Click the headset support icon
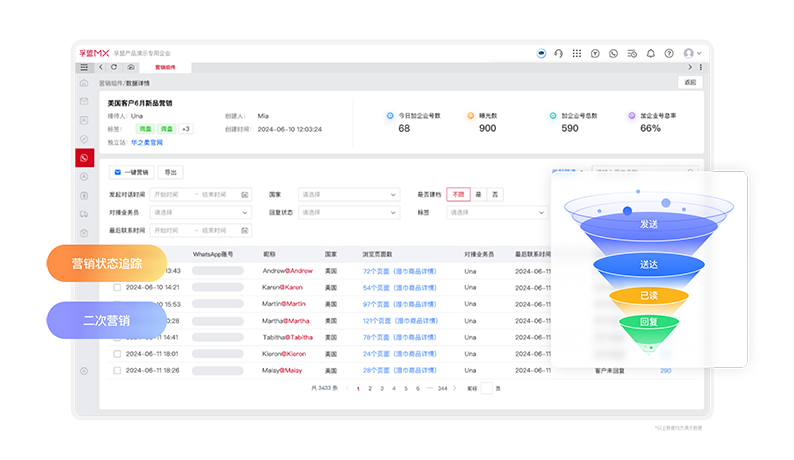The image size is (794, 460). [x=557, y=53]
